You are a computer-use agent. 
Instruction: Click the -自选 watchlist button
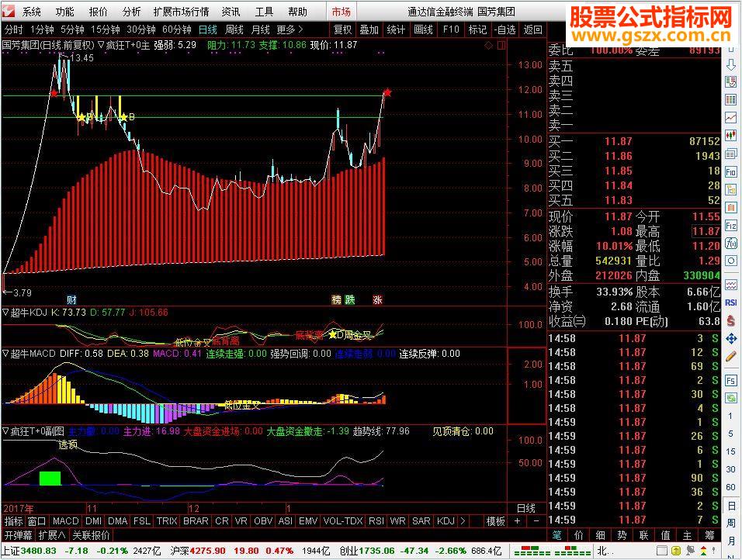tap(505, 29)
